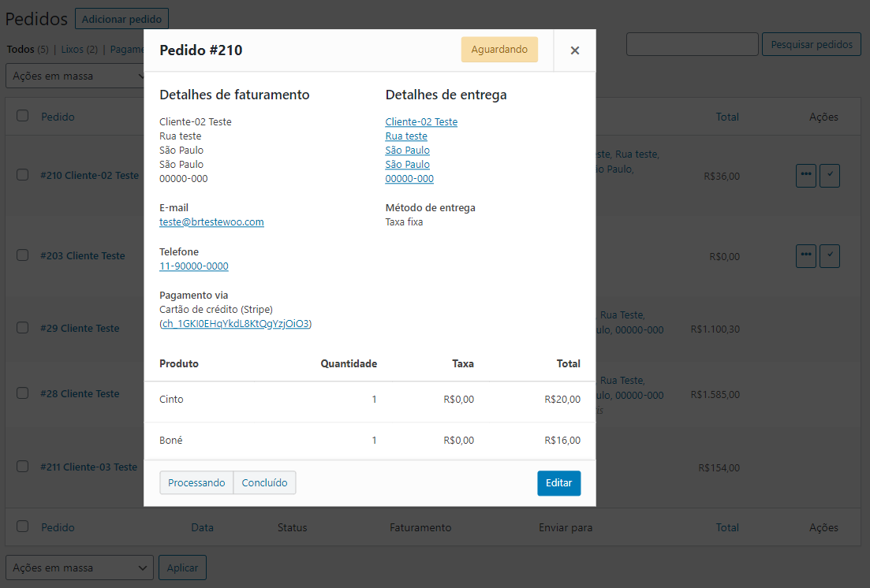Image resolution: width=870 pixels, height=588 pixels.
Task: Mark order #203 complete with checkmark icon
Action: click(830, 255)
